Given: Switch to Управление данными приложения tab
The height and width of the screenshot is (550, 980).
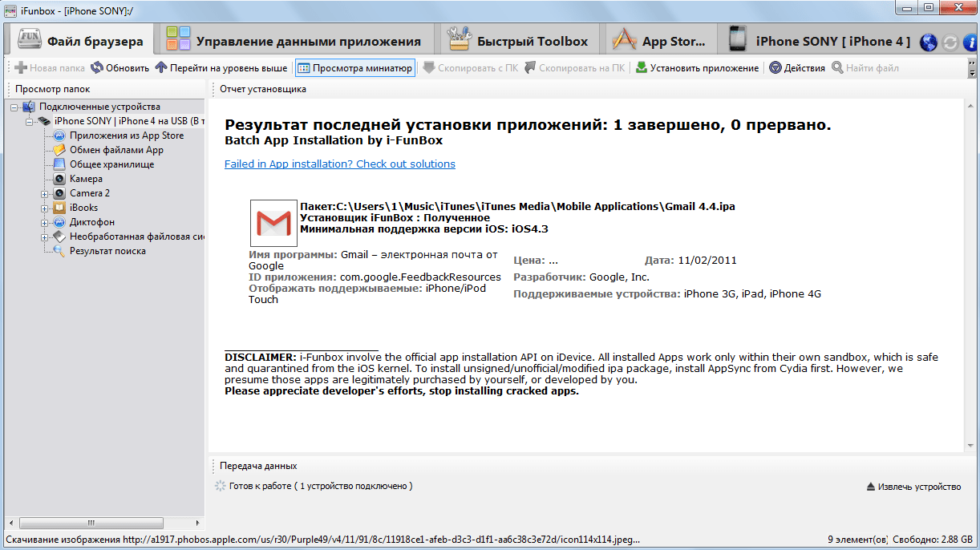Looking at the screenshot, I should click(294, 42).
